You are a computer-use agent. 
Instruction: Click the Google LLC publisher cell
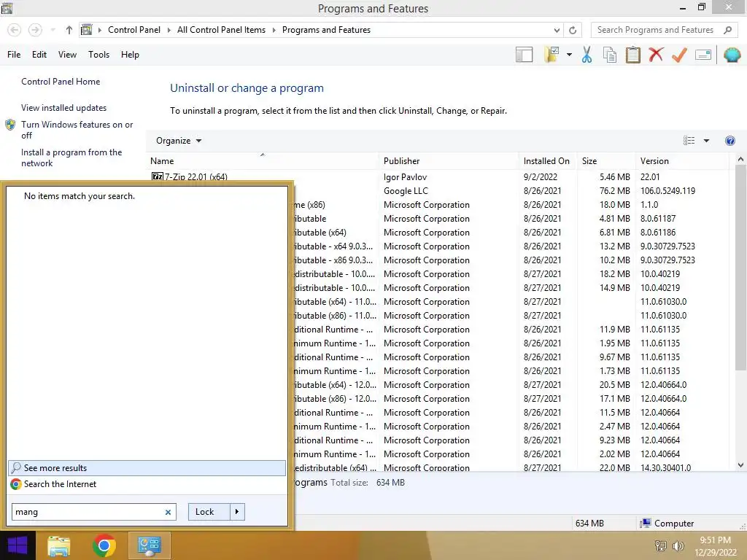coord(406,191)
